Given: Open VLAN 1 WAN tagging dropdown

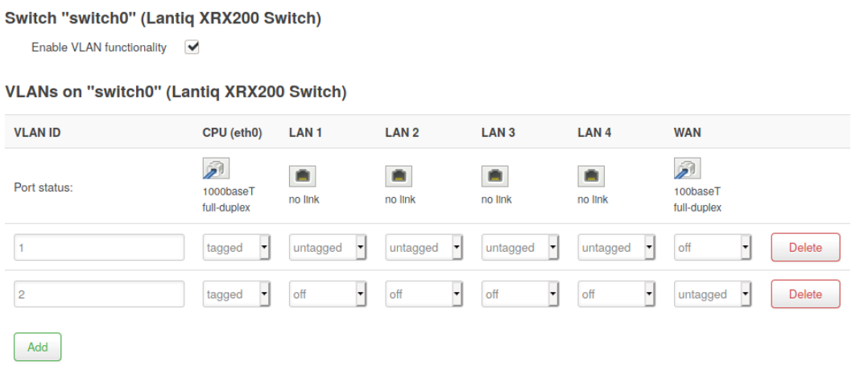Looking at the screenshot, I should click(713, 248).
